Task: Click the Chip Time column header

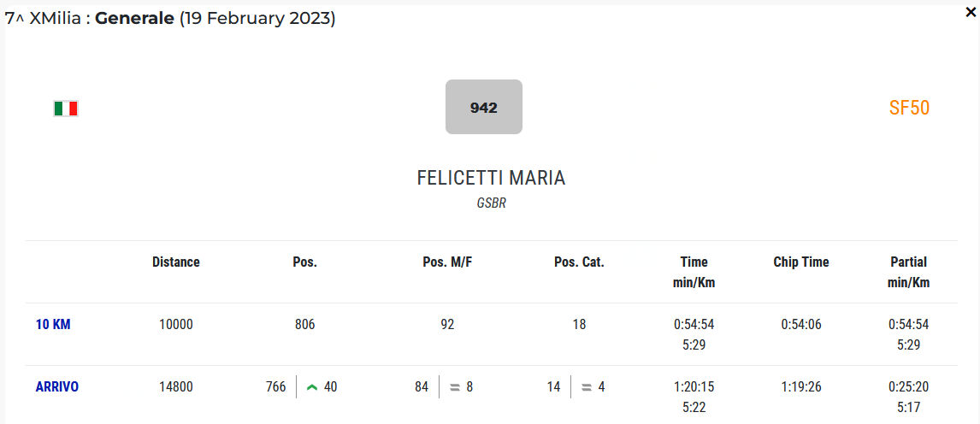Action: [x=801, y=262]
